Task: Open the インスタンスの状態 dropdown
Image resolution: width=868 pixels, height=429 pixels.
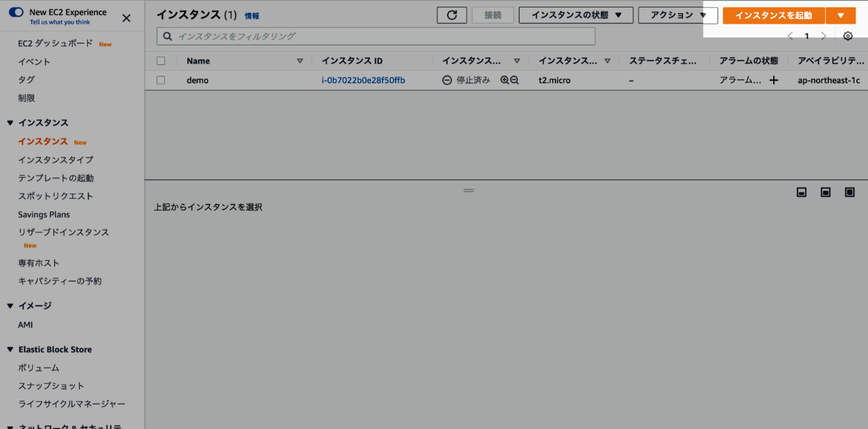Action: 576,15
